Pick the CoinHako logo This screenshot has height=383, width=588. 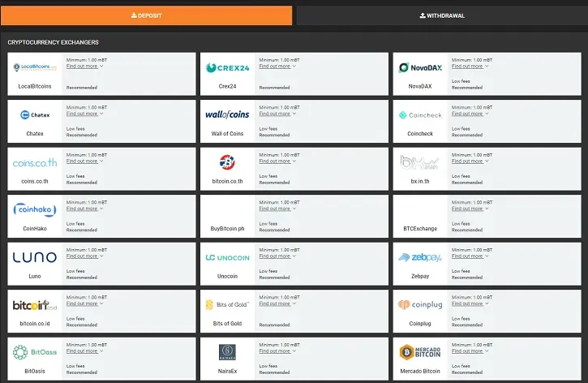pos(35,209)
